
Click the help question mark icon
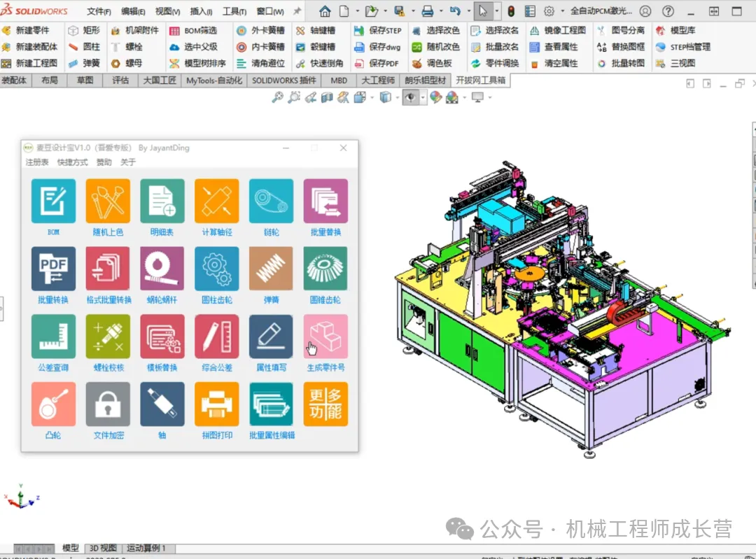tap(668, 10)
